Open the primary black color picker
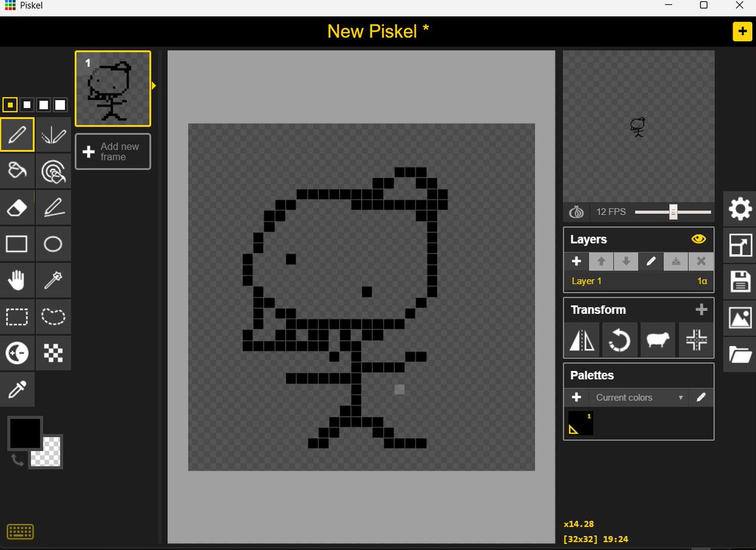 click(25, 432)
